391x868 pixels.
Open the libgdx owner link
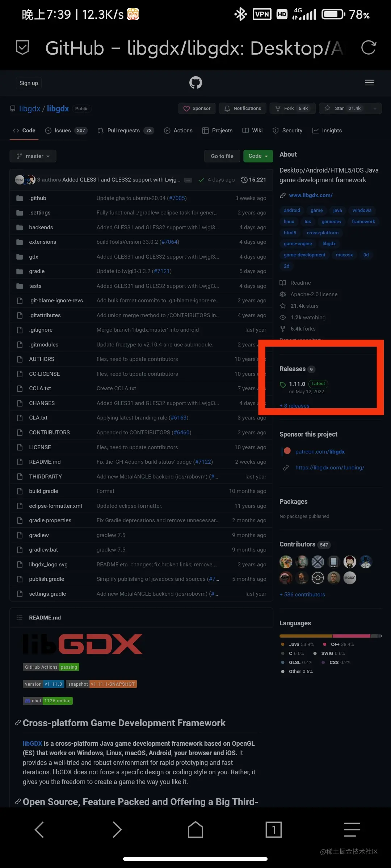click(30, 109)
